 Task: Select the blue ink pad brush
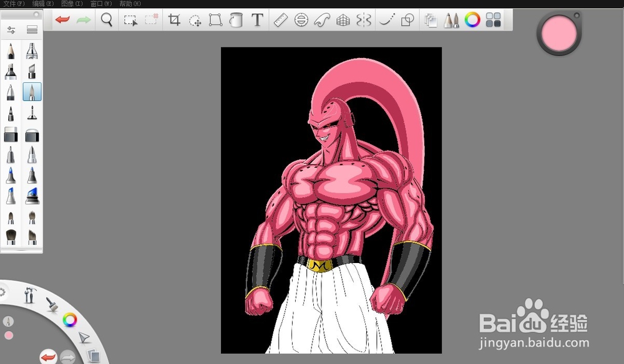point(32,196)
